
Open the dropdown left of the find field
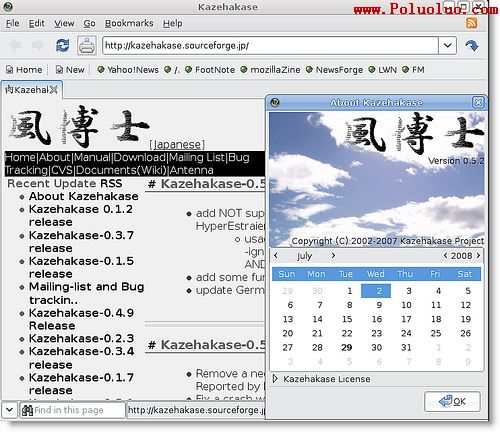point(9,410)
